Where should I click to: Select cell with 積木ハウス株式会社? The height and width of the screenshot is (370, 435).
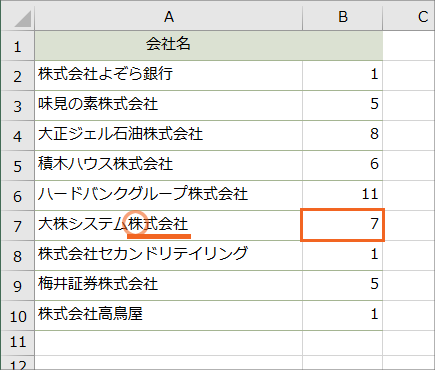[169, 166]
